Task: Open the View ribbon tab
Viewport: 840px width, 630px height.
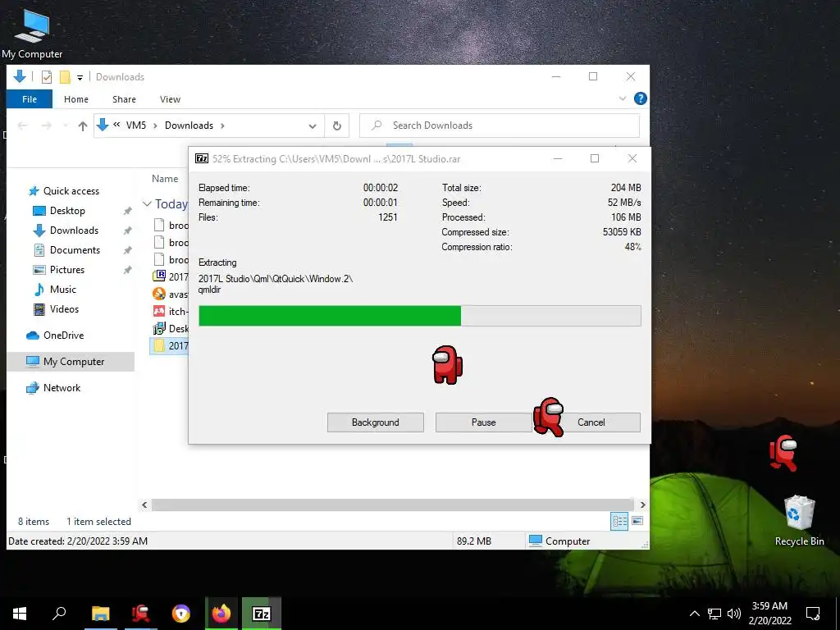Action: (170, 99)
